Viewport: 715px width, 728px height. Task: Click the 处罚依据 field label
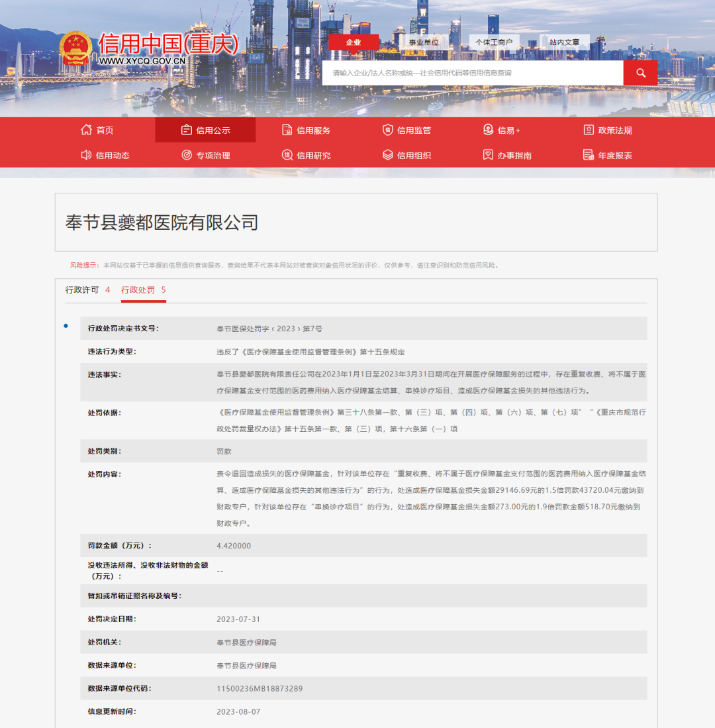coord(105,413)
